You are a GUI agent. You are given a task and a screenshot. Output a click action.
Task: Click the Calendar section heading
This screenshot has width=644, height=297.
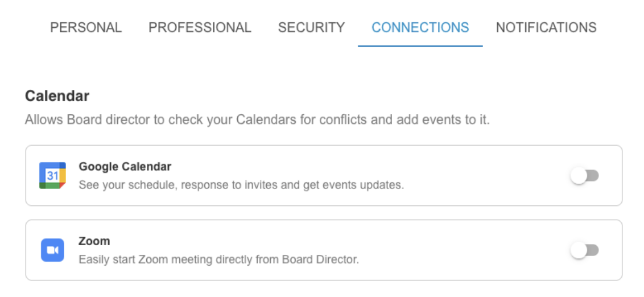click(57, 96)
